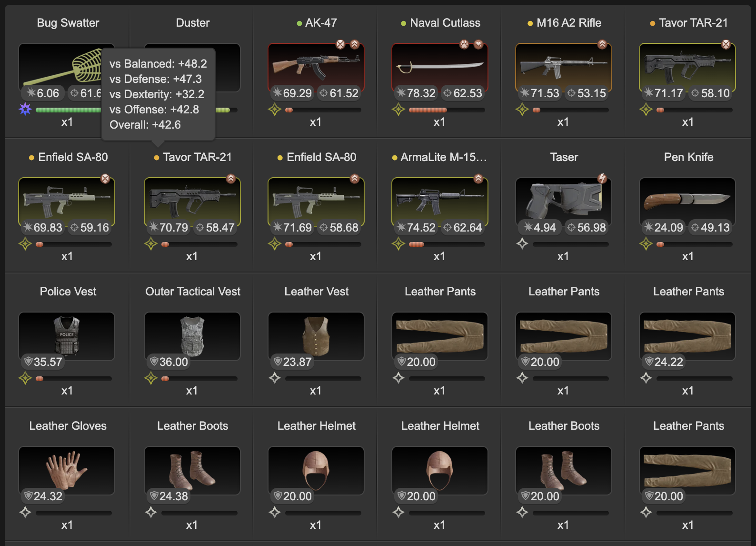The image size is (756, 546).
Task: Select the Leather Vest image
Action: 316,336
